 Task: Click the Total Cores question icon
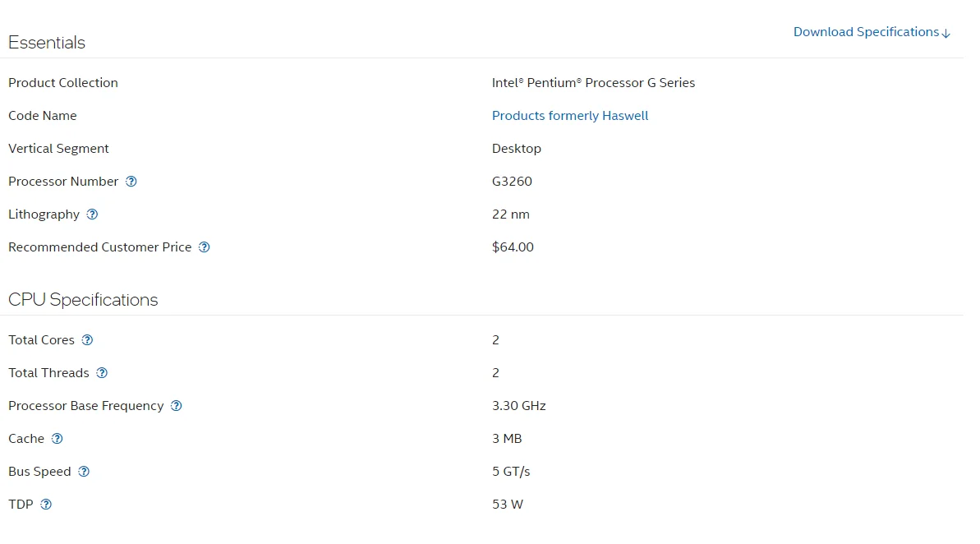coord(88,340)
